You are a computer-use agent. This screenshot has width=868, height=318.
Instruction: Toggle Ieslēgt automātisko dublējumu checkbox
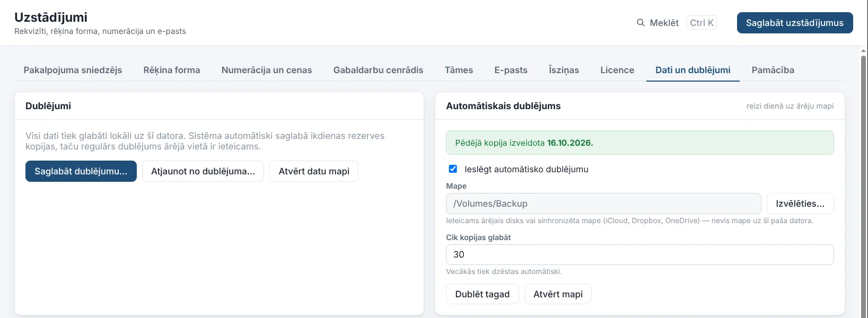pyautogui.click(x=453, y=169)
